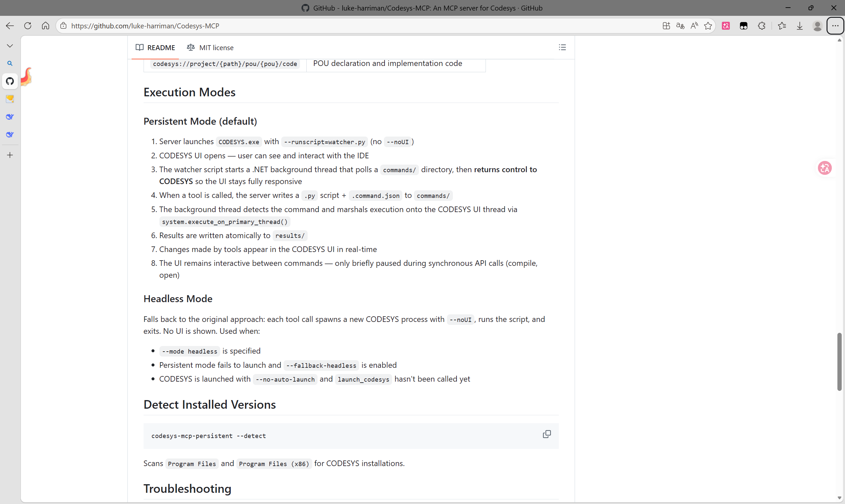Open the browser profile avatar

click(818, 26)
